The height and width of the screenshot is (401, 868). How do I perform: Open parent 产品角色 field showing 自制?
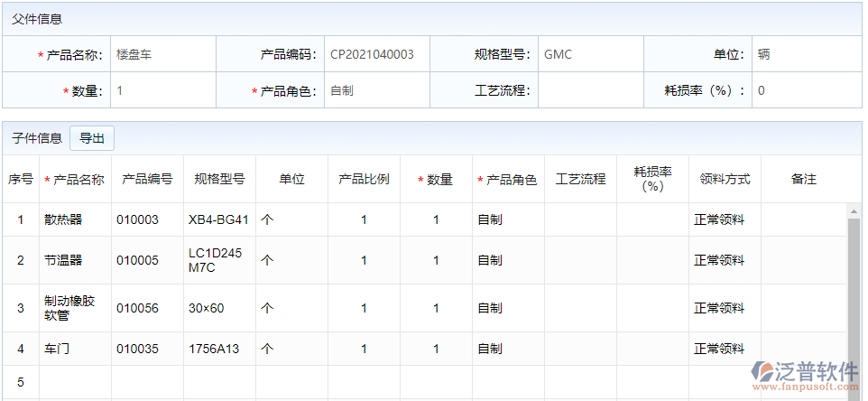(376, 90)
